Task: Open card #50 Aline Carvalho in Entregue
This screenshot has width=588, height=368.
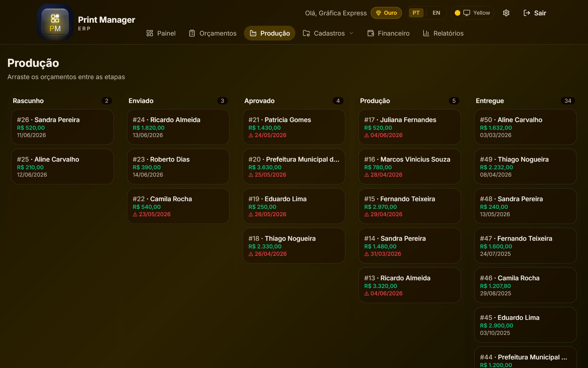Action: pyautogui.click(x=526, y=127)
